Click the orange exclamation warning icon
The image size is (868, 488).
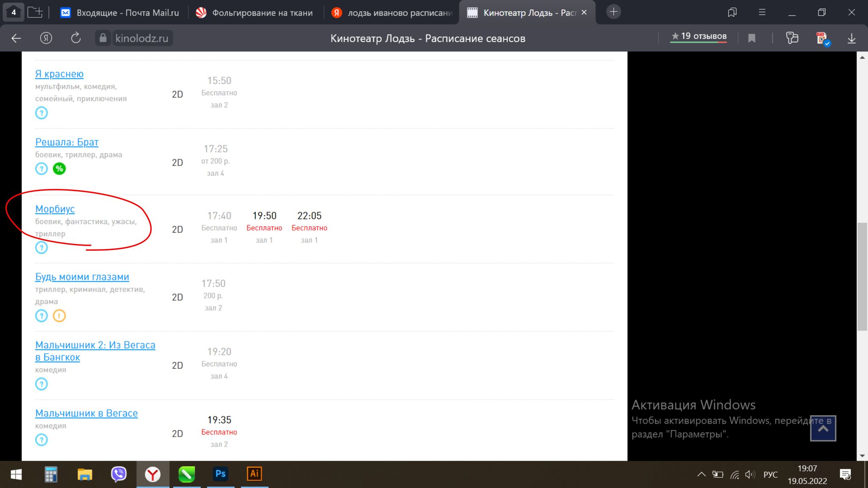(59, 316)
